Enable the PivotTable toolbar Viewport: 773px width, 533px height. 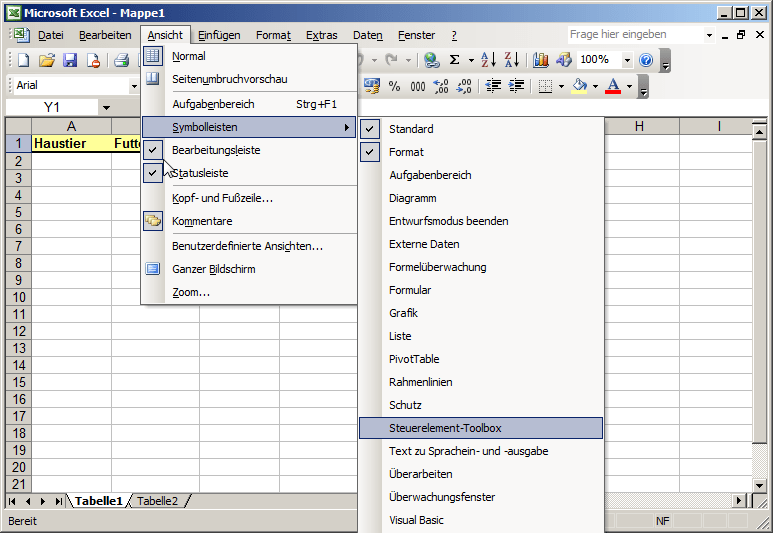coord(481,359)
